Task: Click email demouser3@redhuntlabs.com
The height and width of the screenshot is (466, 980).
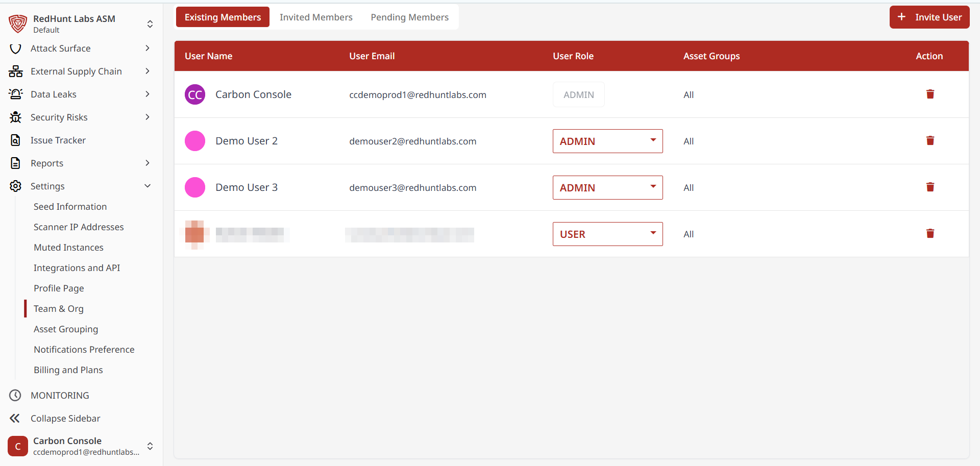Action: coord(412,188)
